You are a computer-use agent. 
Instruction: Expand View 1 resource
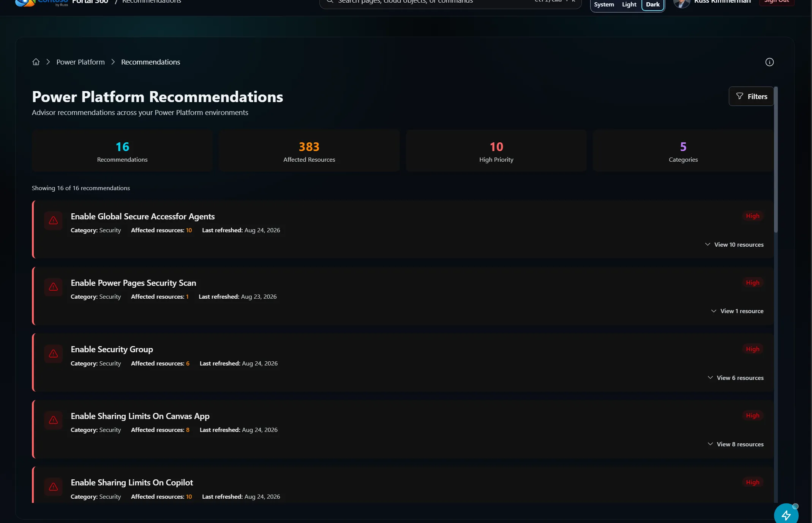pyautogui.click(x=737, y=311)
